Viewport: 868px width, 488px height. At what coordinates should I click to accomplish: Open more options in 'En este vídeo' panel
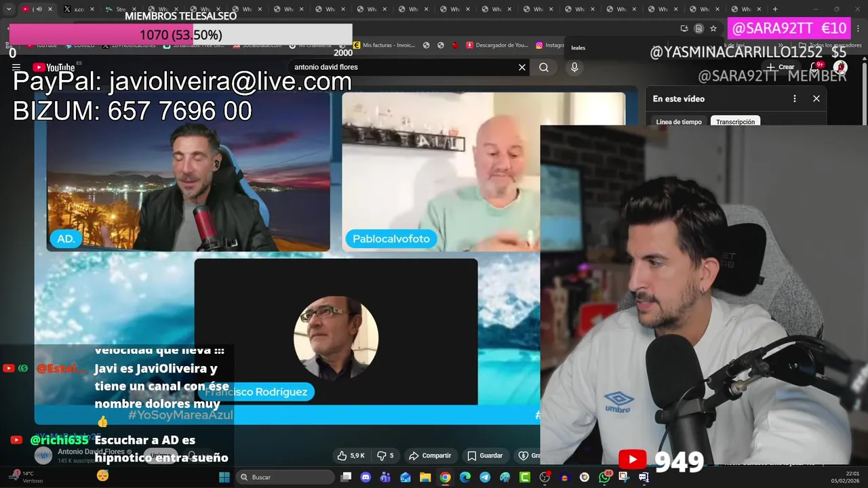point(795,98)
